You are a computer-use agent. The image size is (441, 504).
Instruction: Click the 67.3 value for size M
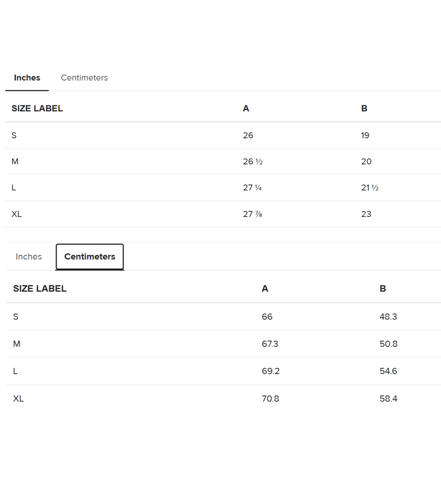point(270,344)
